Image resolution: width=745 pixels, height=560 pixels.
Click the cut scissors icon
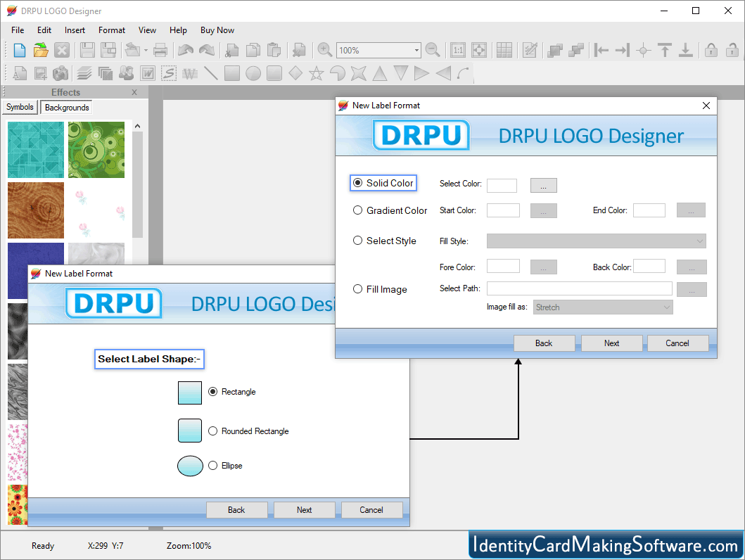[x=232, y=50]
